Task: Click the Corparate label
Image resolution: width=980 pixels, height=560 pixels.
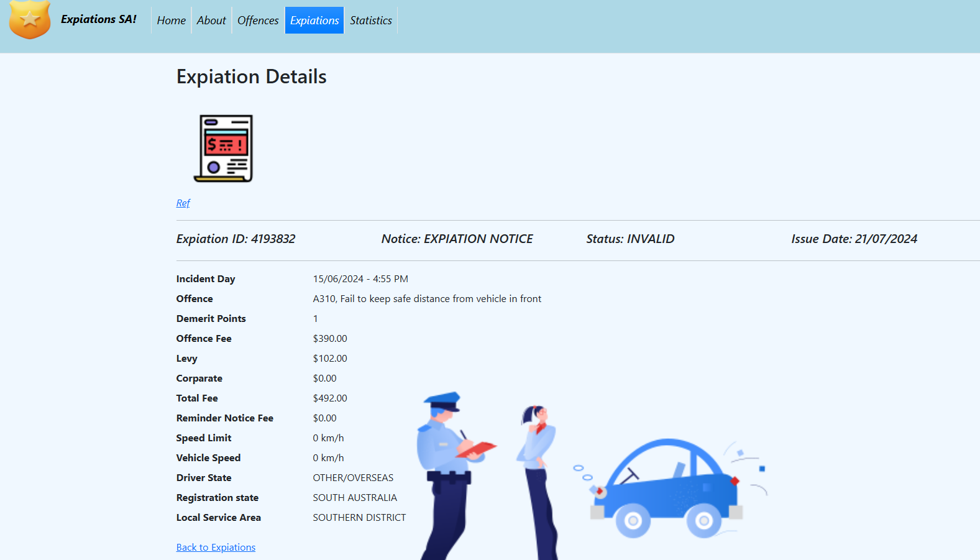Action: pos(199,379)
